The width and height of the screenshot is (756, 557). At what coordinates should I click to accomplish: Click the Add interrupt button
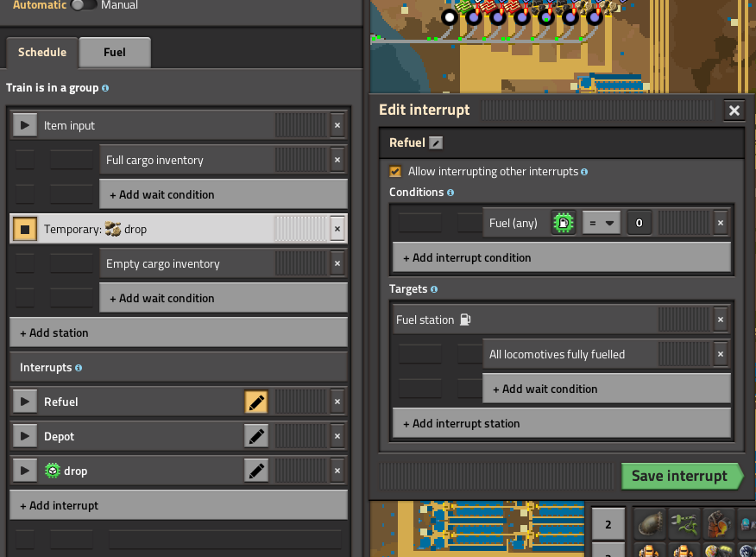[x=179, y=505]
